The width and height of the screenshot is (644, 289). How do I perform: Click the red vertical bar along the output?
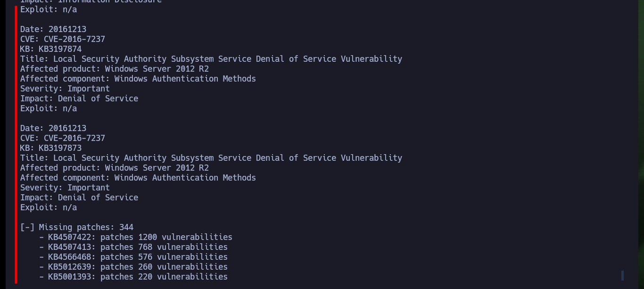(x=16, y=144)
